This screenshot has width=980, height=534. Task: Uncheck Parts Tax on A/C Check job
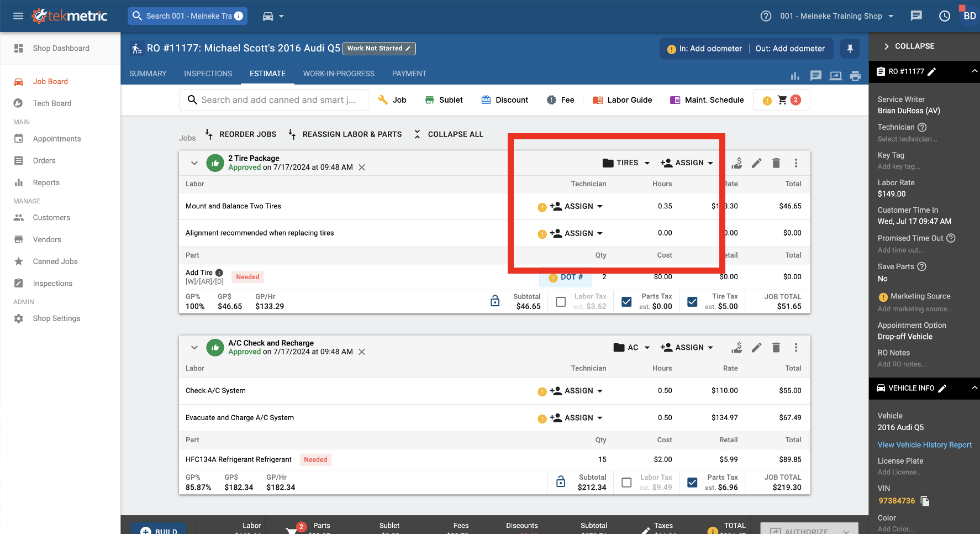tap(692, 483)
